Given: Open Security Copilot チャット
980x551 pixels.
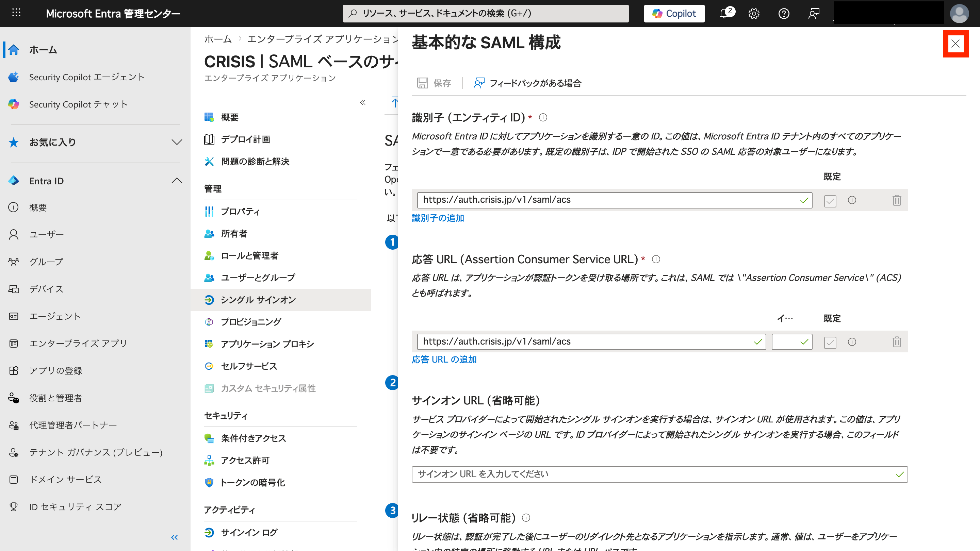Looking at the screenshot, I should [95, 104].
